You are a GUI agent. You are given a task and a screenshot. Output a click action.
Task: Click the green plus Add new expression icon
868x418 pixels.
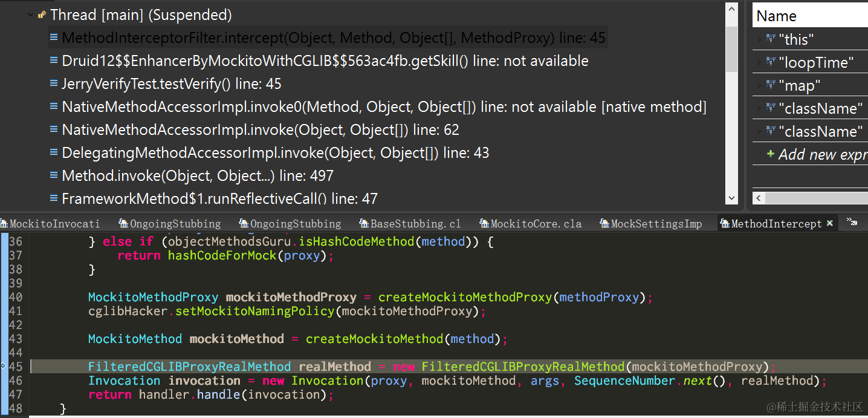[x=771, y=154]
